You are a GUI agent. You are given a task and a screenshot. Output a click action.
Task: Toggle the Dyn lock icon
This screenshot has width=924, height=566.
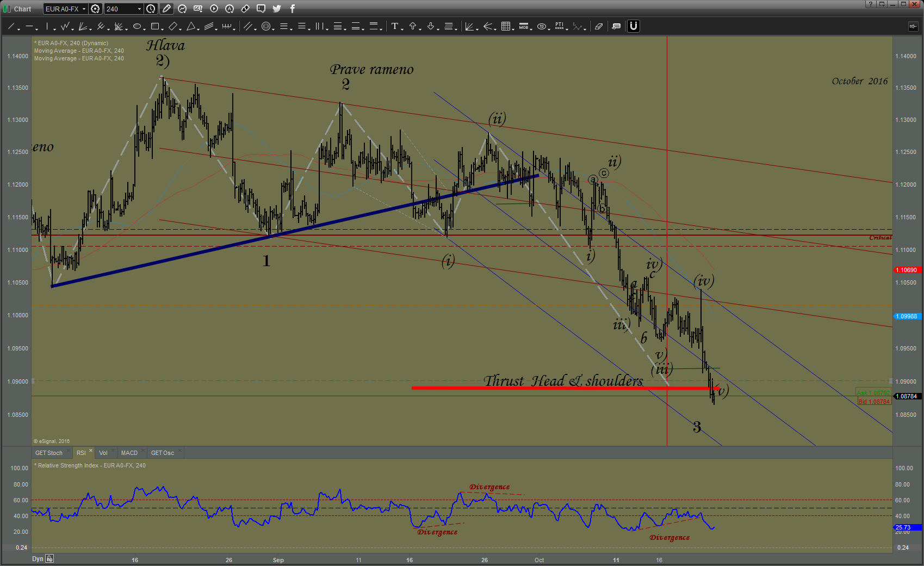click(x=49, y=558)
